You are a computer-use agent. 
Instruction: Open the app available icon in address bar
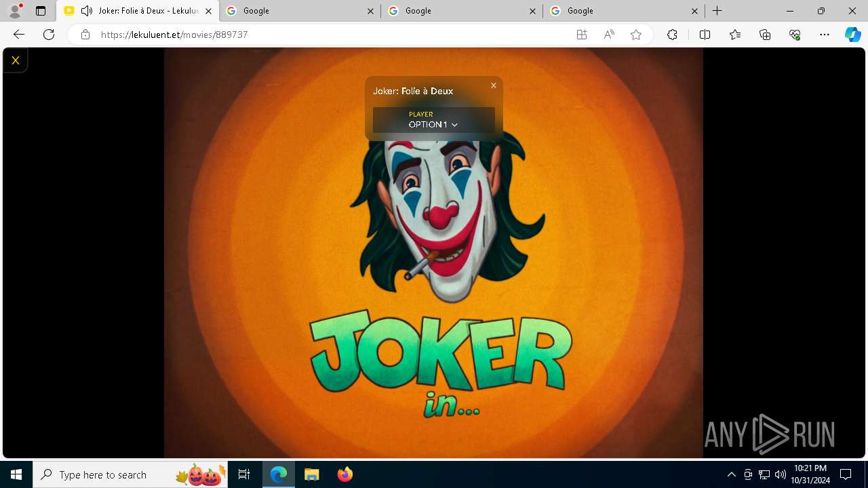pyautogui.click(x=582, y=35)
